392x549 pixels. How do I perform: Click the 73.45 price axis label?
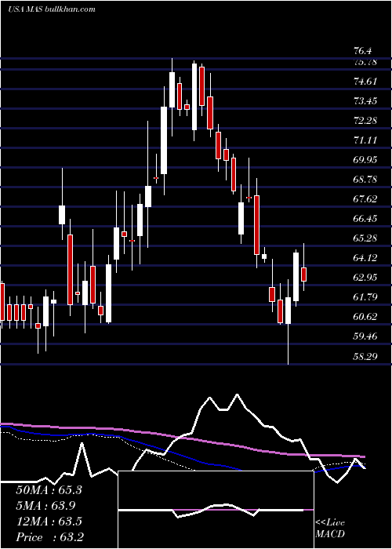365,101
